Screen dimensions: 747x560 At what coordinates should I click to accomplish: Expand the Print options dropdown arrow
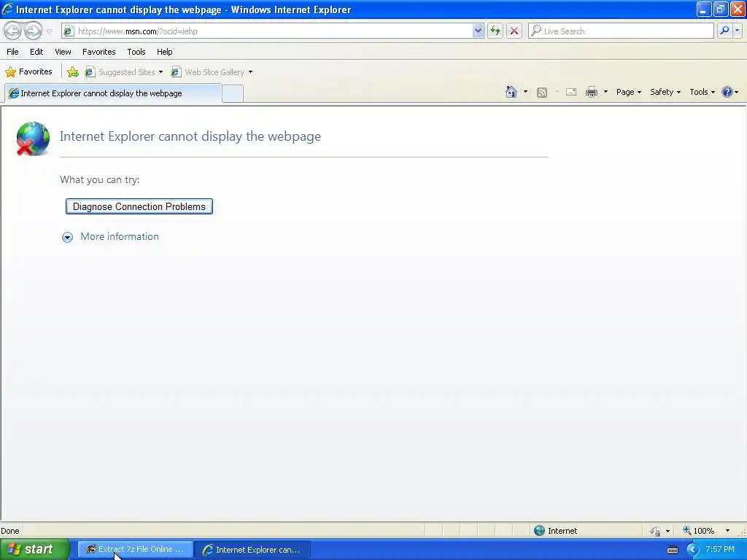point(605,92)
